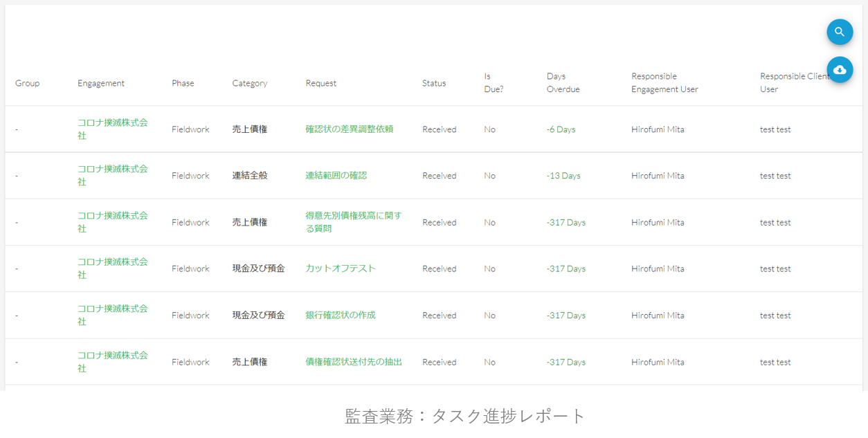The image size is (868, 438).
Task: Click Responsible Engagement User column header
Action: pos(664,82)
